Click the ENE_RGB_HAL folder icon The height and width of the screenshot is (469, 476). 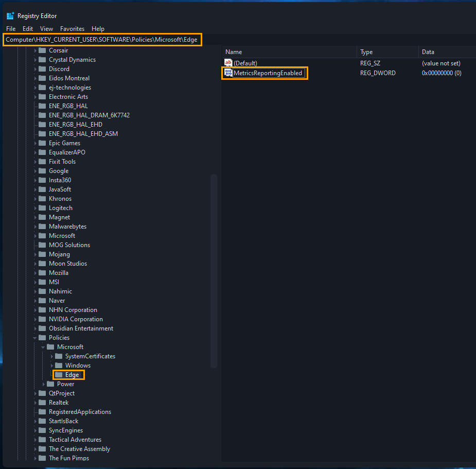tap(42, 106)
